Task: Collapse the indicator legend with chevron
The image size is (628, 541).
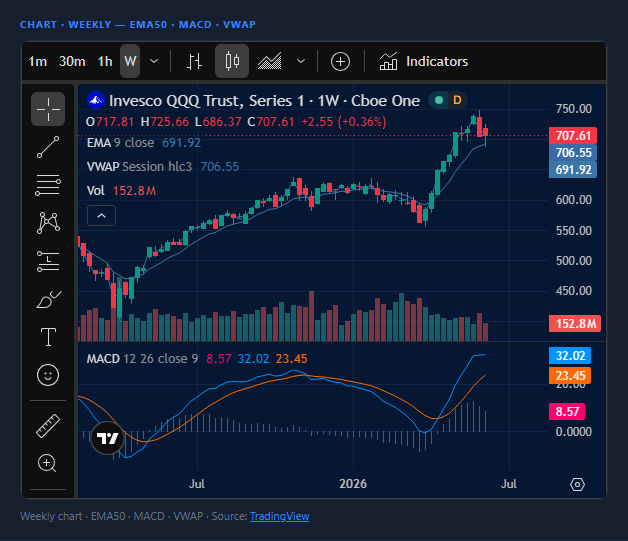Action: 101,216
